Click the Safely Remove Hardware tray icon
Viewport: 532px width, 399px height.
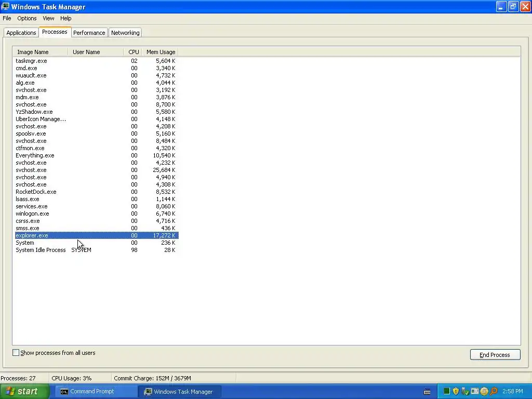point(465,391)
